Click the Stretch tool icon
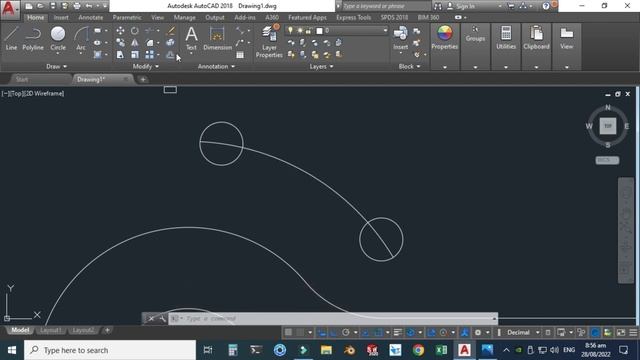This screenshot has width=640, height=360. (120, 54)
